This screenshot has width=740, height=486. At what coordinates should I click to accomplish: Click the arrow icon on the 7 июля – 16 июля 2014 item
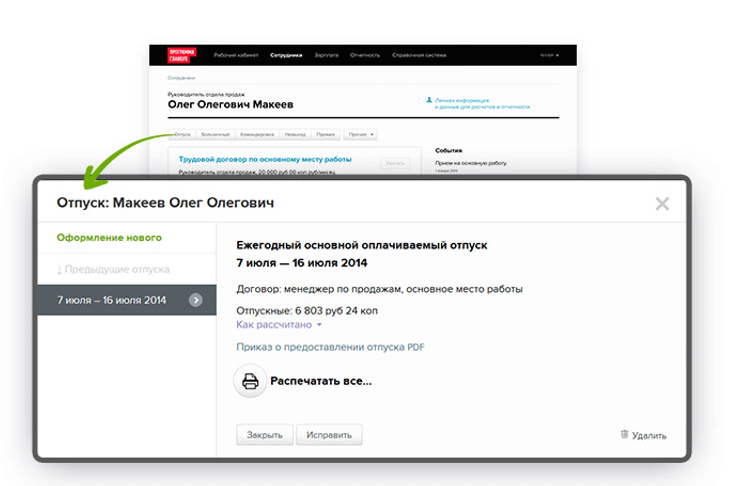(196, 299)
